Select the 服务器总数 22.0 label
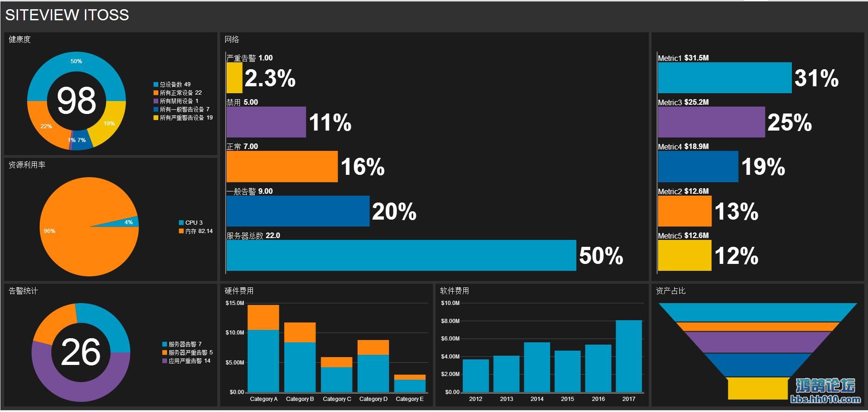The height and width of the screenshot is (412, 868). 253,235
